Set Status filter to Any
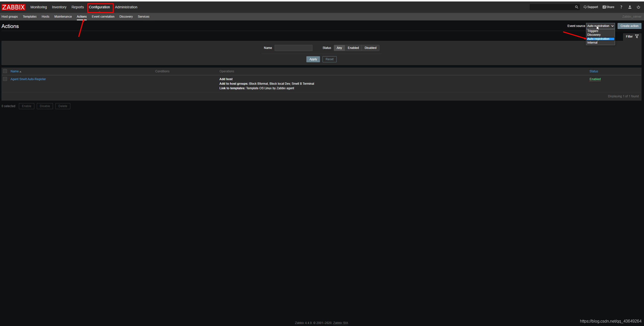Screen dimensions: 644x326 339,48
